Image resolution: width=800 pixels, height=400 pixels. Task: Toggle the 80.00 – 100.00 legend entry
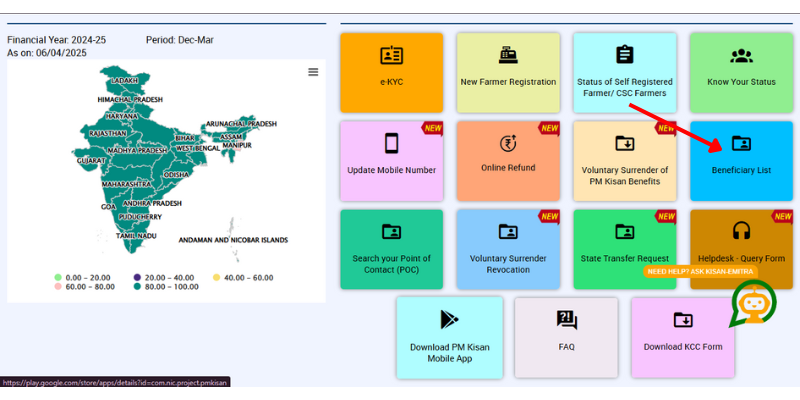click(x=166, y=287)
